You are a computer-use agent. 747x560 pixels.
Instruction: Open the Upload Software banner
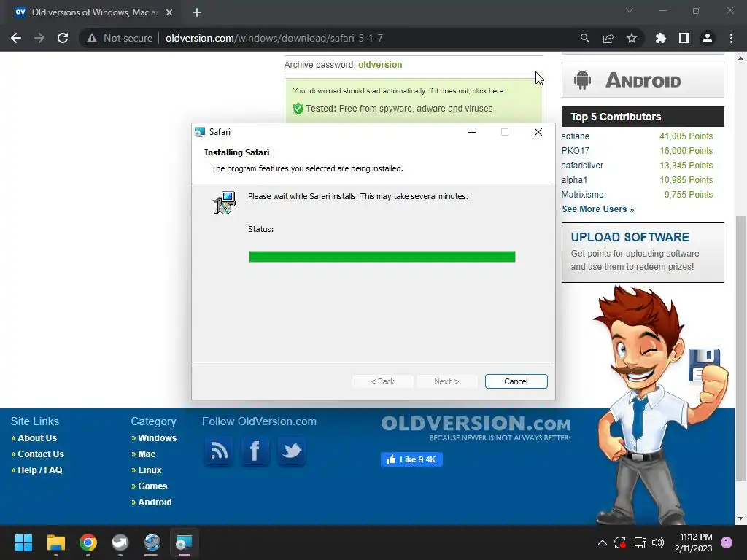coord(643,252)
